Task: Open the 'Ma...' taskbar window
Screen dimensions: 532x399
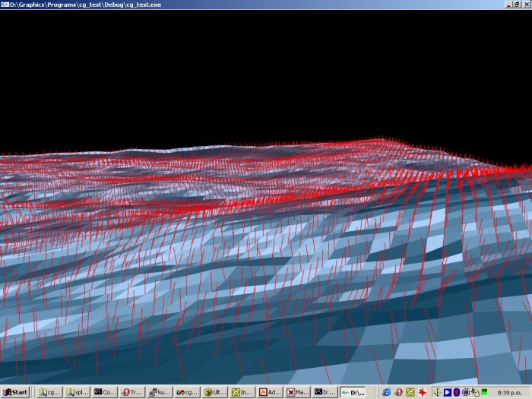Action: tap(296, 392)
